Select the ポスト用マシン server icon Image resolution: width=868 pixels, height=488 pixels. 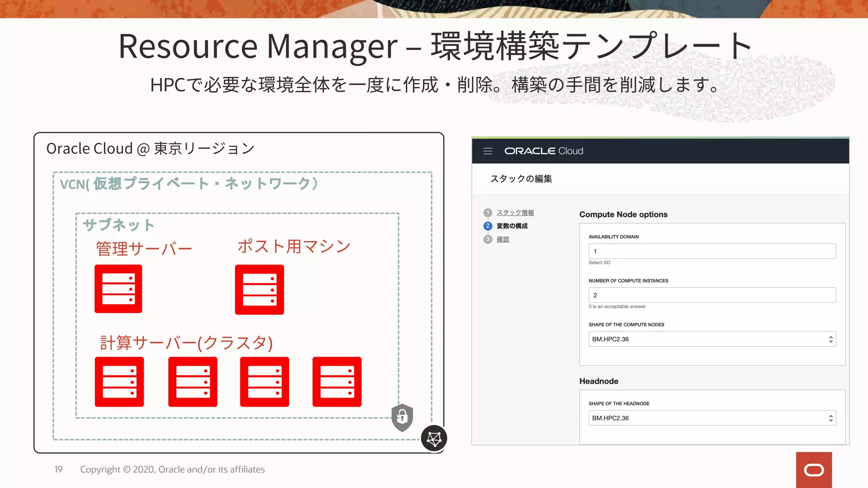[259, 290]
